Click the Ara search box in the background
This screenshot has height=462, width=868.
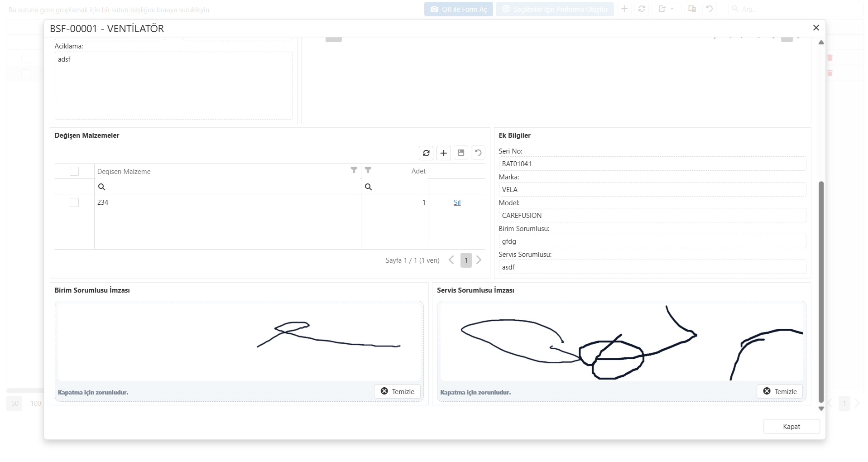tap(797, 9)
